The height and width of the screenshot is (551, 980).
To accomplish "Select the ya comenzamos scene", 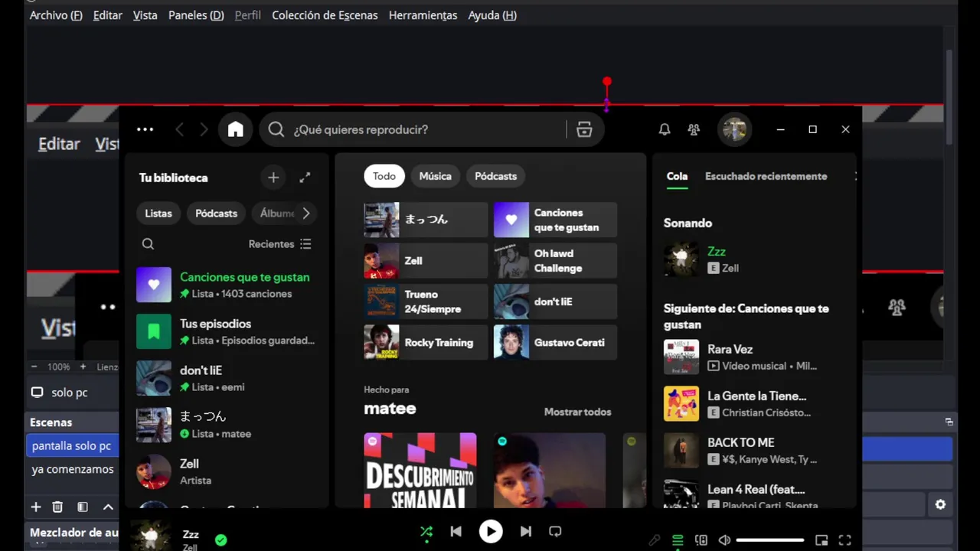I will (x=73, y=469).
